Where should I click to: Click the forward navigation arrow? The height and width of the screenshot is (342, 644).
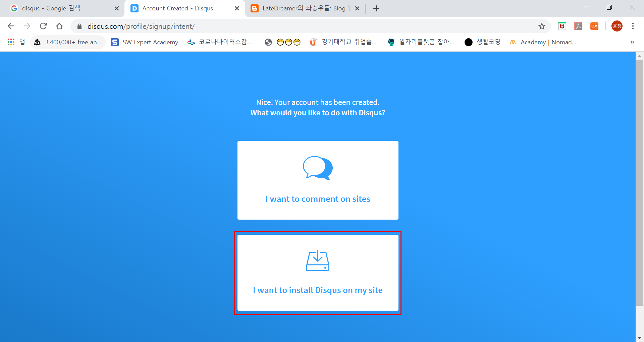pyautogui.click(x=27, y=26)
